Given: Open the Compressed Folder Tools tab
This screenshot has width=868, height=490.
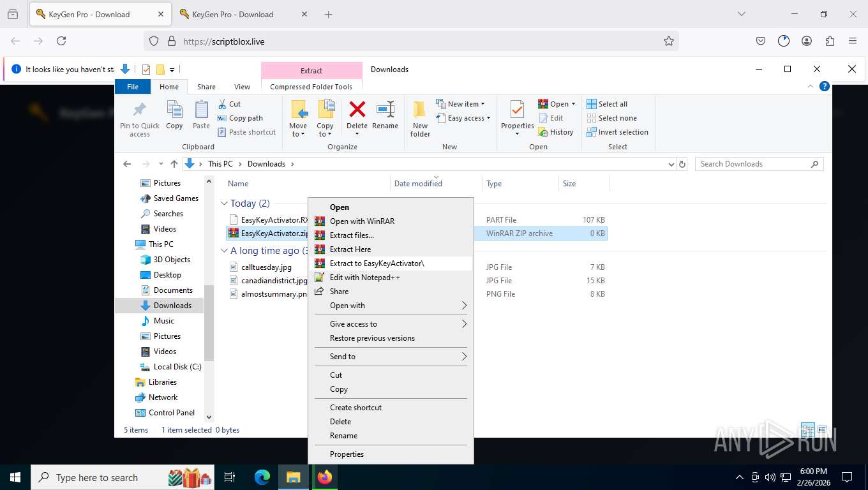Looking at the screenshot, I should click(311, 87).
